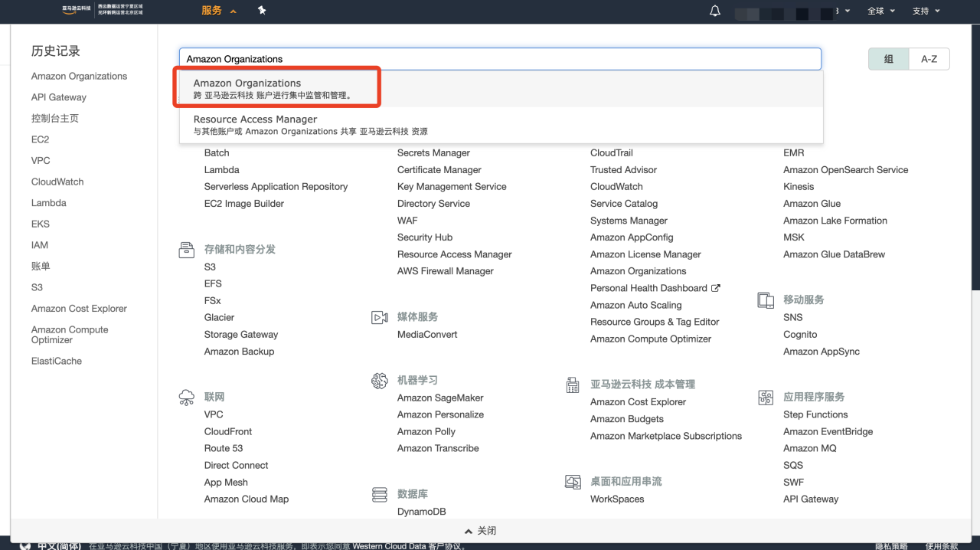Image resolution: width=980 pixels, height=550 pixels.
Task: Open WorkSpaces service
Action: [x=617, y=499]
